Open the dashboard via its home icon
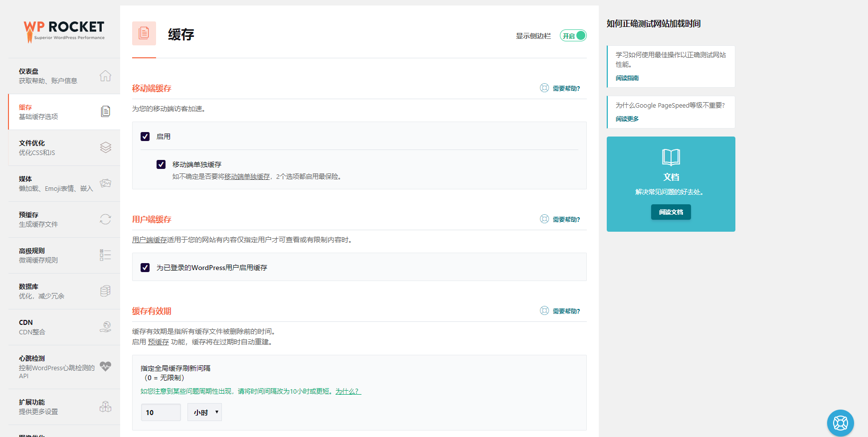This screenshot has width=868, height=437. tap(105, 76)
